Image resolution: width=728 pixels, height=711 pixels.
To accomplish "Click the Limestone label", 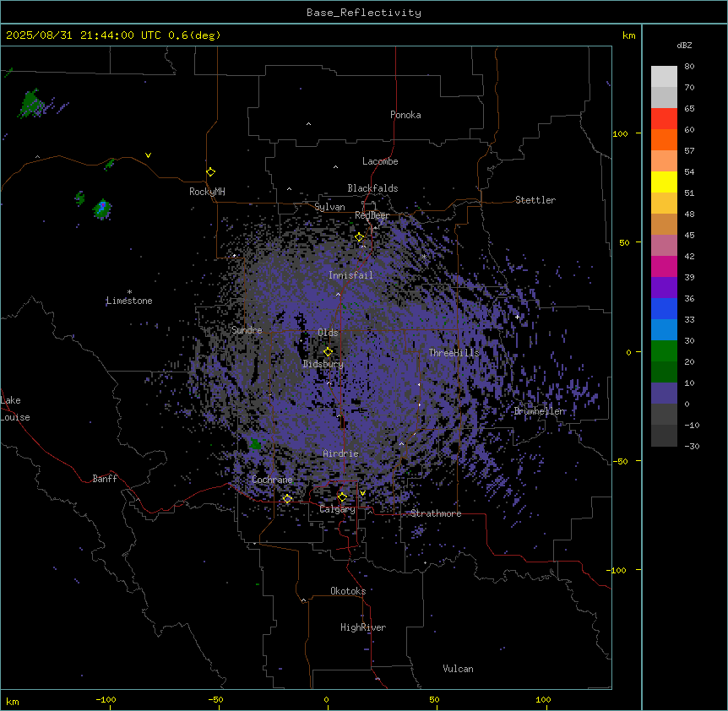I will (x=129, y=301).
